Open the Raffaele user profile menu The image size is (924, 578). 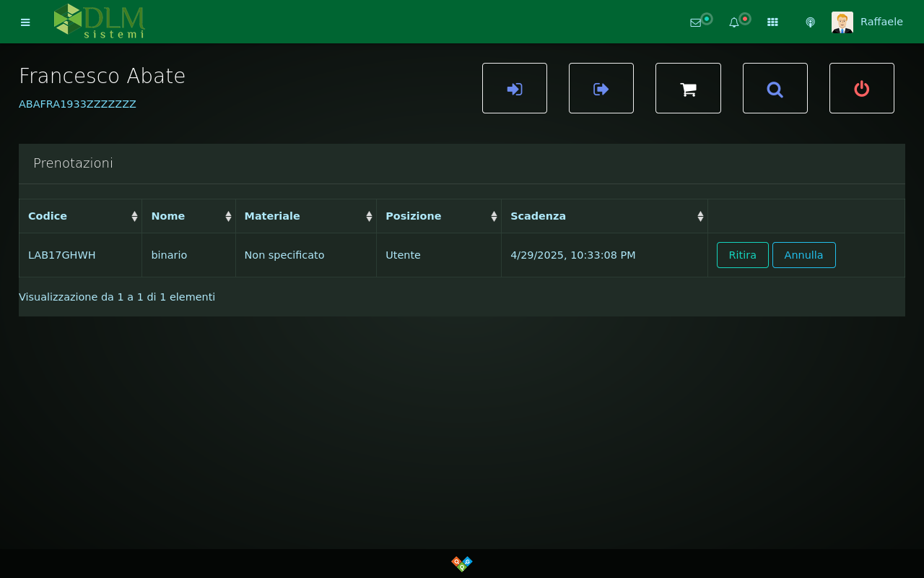pos(868,22)
